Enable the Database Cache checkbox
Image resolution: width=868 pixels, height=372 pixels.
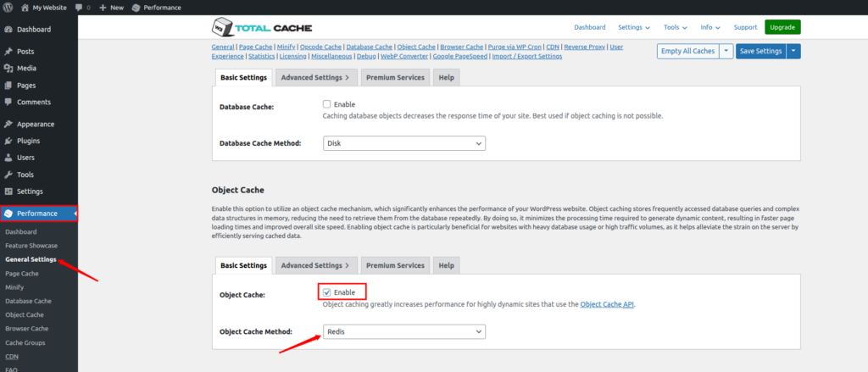[326, 104]
